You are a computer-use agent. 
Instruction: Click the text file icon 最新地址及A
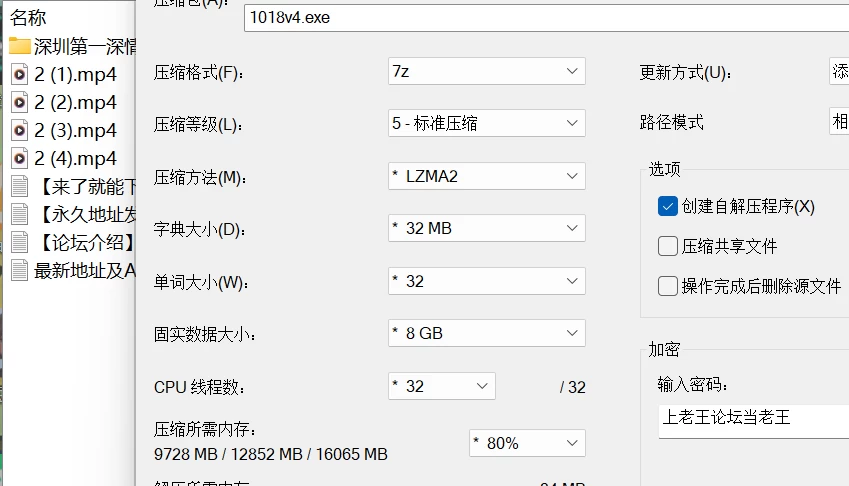[x=19, y=271]
